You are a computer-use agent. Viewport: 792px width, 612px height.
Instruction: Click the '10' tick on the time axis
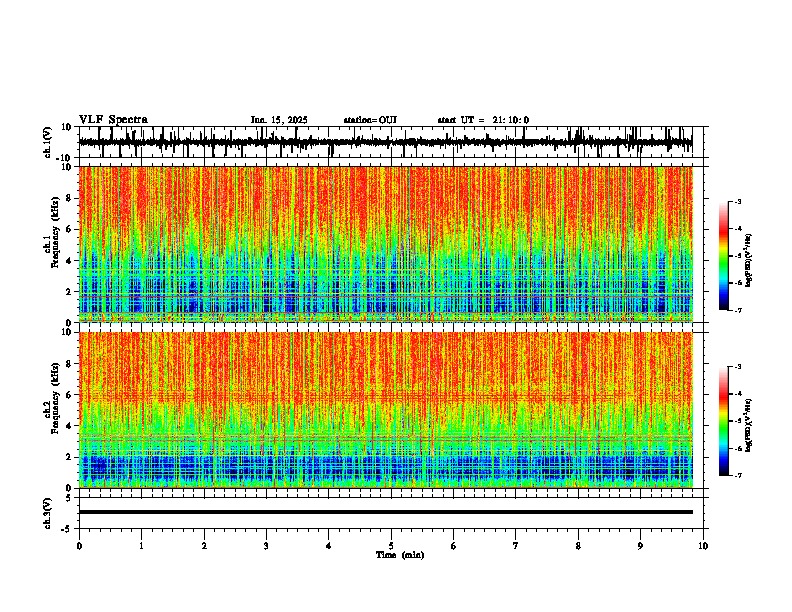point(703,546)
